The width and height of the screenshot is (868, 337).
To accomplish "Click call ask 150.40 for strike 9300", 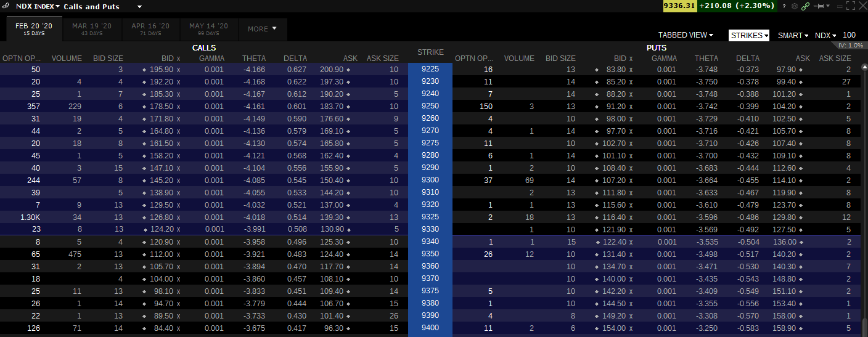I will 332,180.
